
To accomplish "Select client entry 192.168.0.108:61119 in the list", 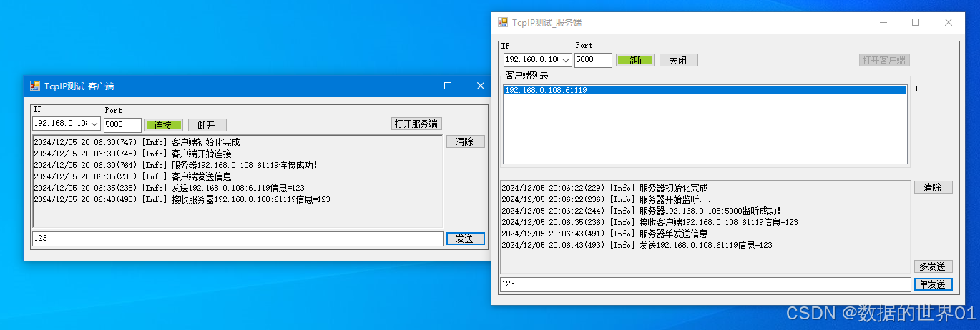I will [x=705, y=90].
